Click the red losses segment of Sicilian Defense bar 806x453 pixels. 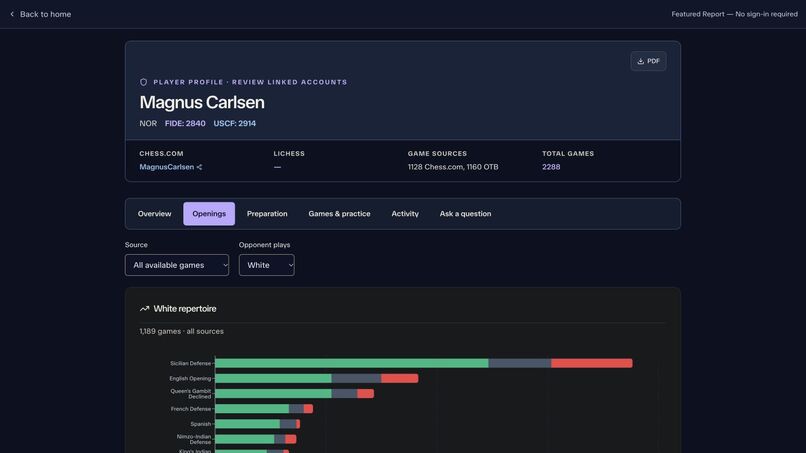[592, 364]
